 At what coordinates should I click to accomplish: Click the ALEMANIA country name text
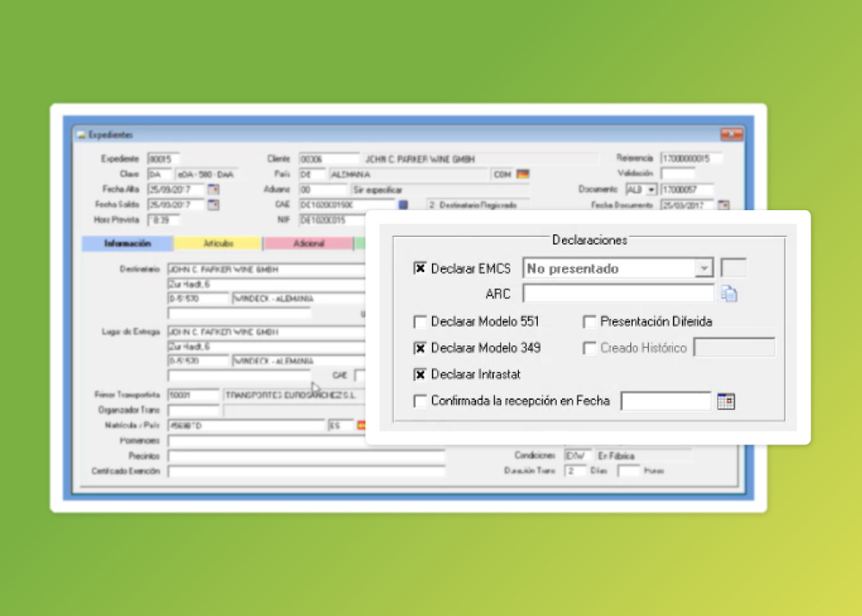[351, 174]
